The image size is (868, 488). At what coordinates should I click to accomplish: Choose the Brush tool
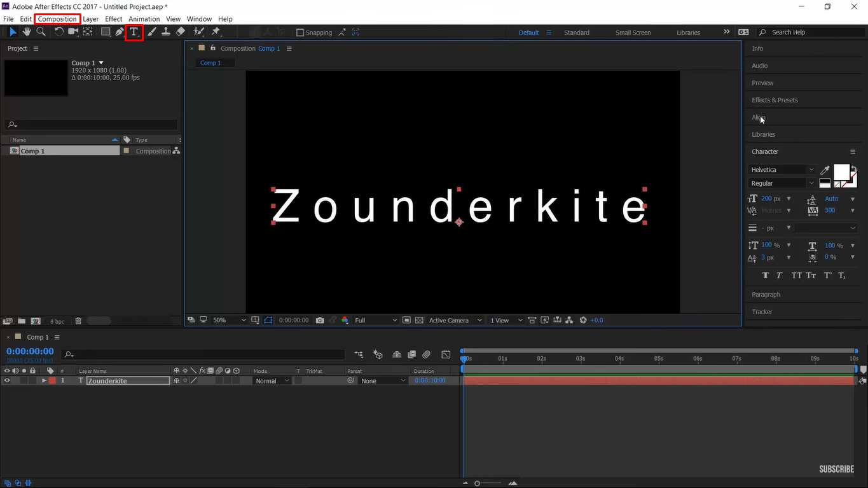pos(151,31)
